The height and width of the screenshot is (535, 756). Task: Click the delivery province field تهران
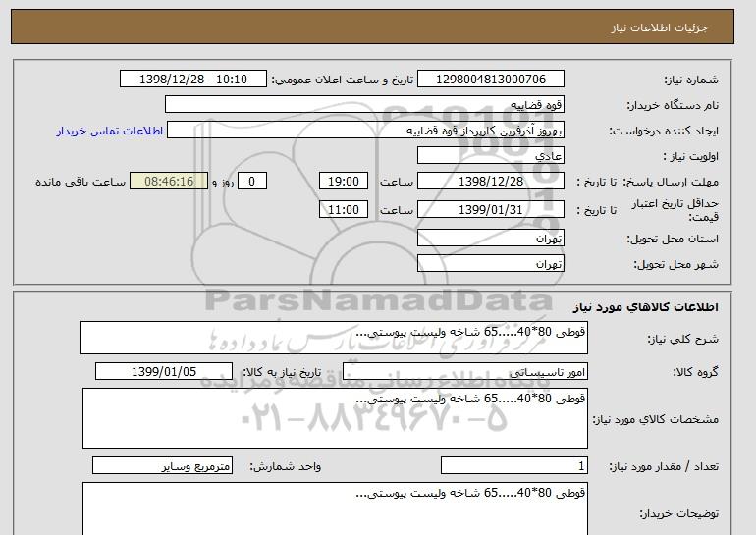[490, 239]
